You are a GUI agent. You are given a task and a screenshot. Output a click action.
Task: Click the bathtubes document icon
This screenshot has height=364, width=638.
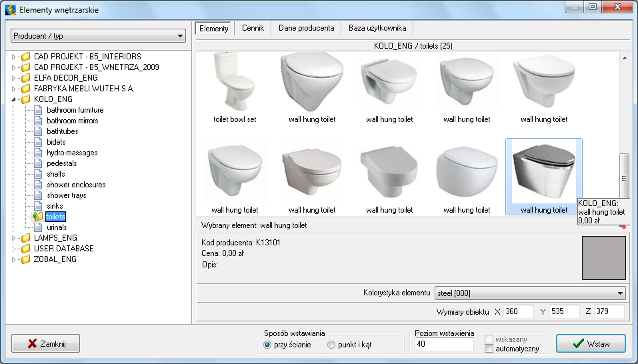pyautogui.click(x=38, y=131)
